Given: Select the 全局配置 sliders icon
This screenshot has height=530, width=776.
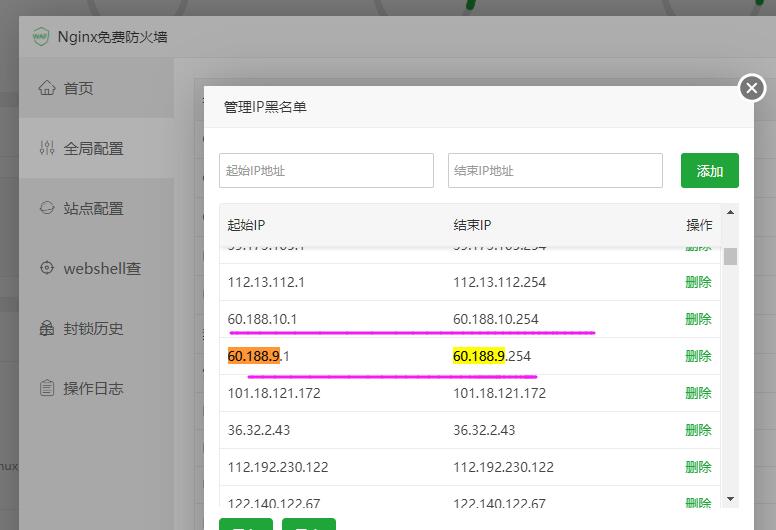Looking at the screenshot, I should [47, 147].
